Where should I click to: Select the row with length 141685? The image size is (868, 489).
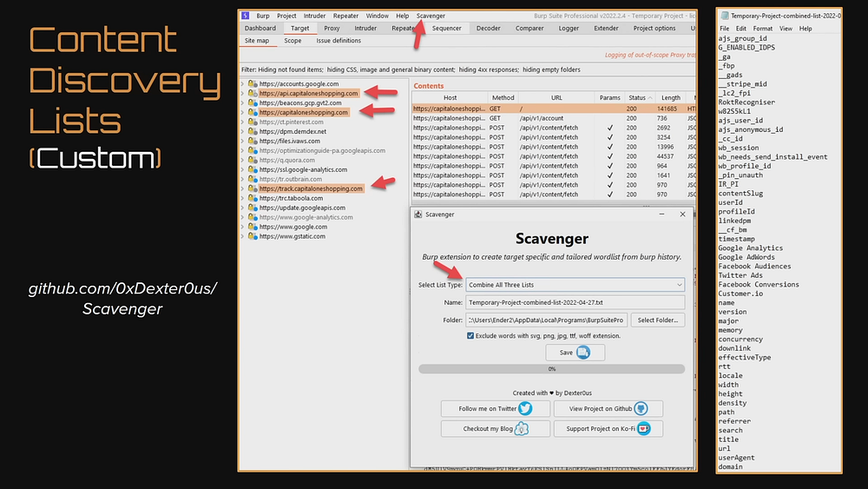[x=554, y=109]
